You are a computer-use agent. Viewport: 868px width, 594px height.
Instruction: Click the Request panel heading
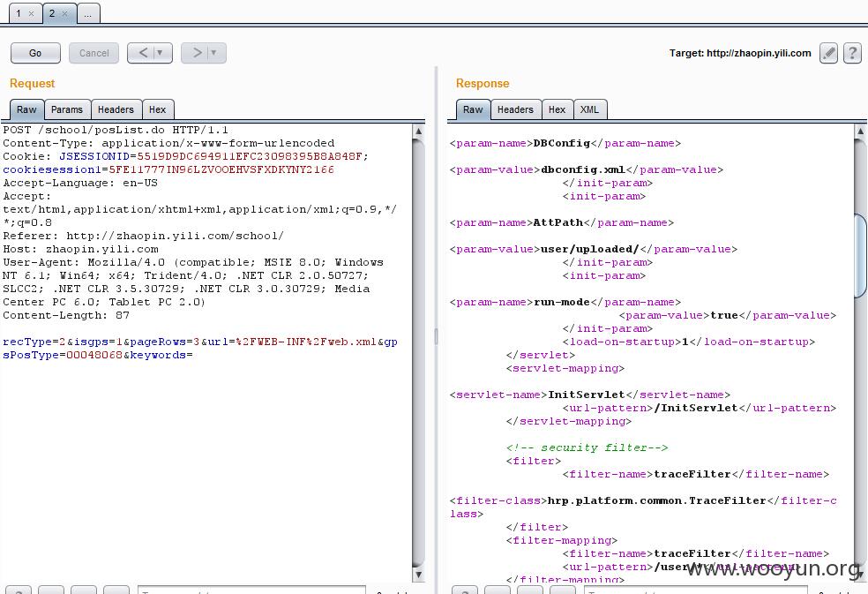[32, 84]
